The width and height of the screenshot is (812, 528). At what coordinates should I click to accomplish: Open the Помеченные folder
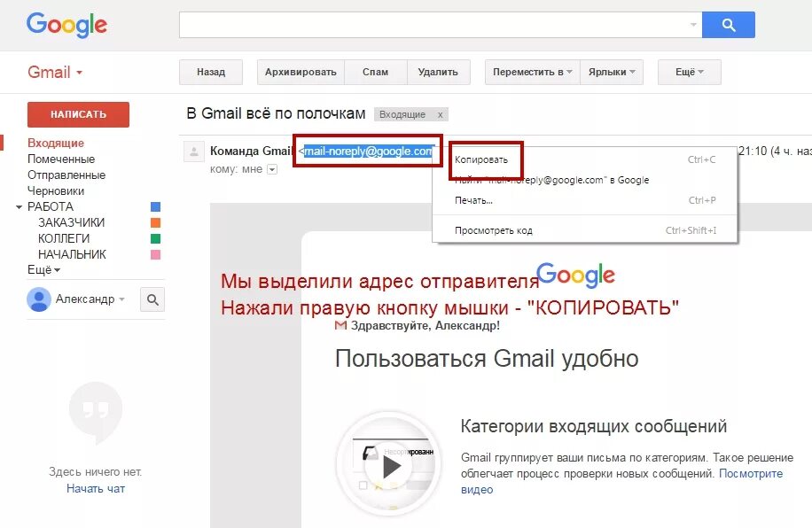click(x=61, y=159)
